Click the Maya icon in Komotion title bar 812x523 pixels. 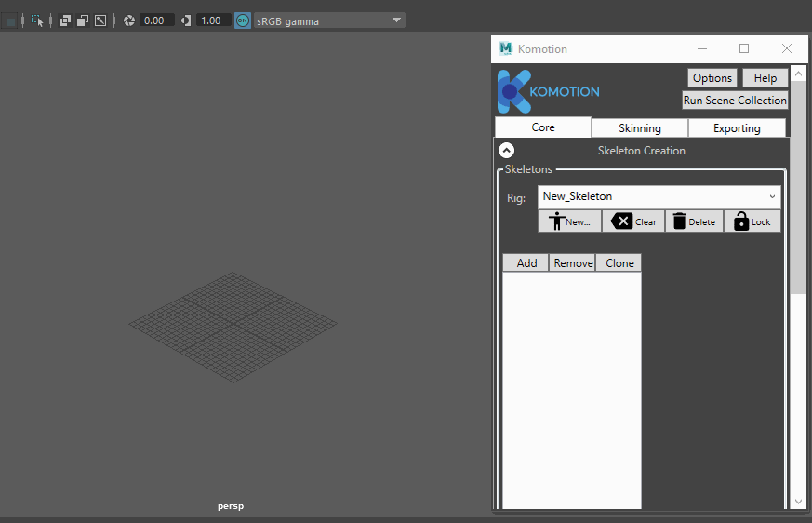[505, 48]
